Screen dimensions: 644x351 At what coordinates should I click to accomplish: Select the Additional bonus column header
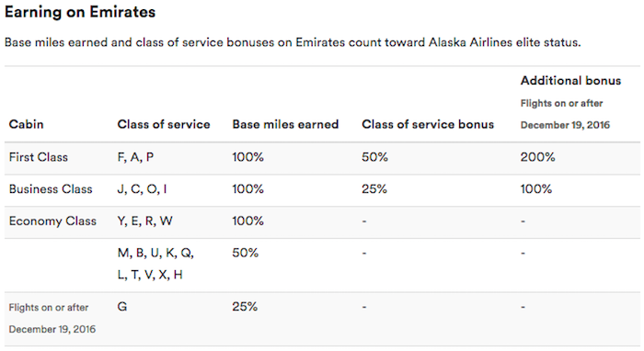click(x=571, y=80)
